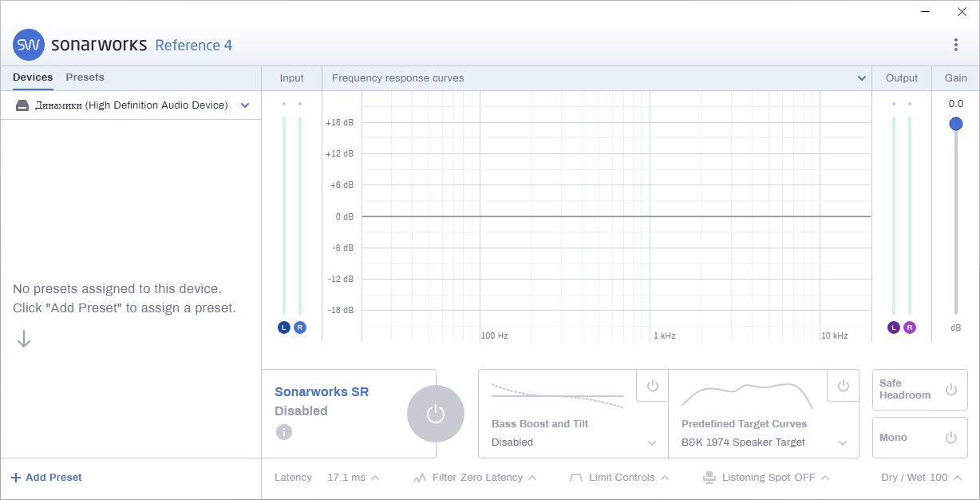980x500 pixels.
Task: Close the Sonarworks window
Action: point(962,12)
